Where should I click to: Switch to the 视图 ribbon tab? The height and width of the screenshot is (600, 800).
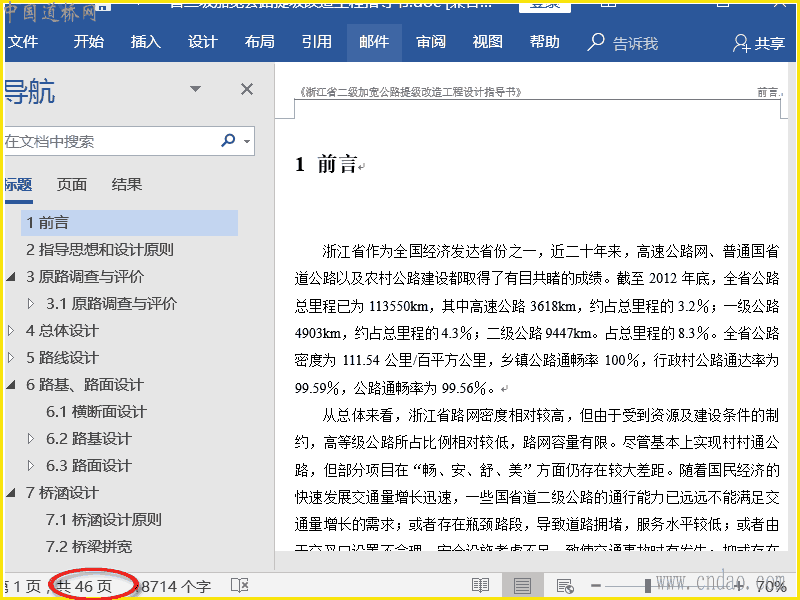(x=488, y=42)
